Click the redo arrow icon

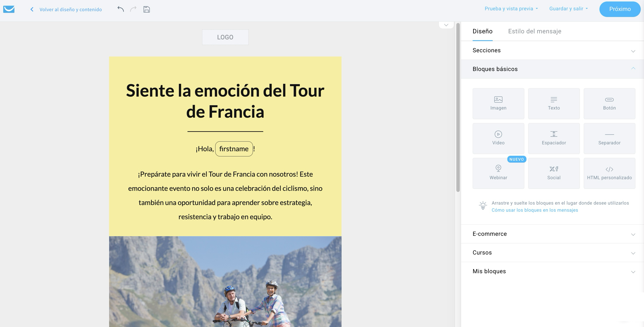tap(133, 9)
